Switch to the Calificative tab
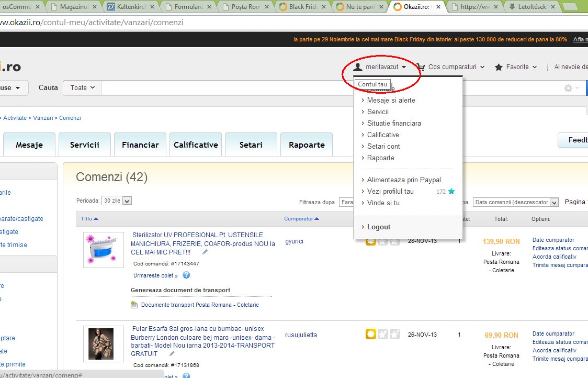 (196, 145)
